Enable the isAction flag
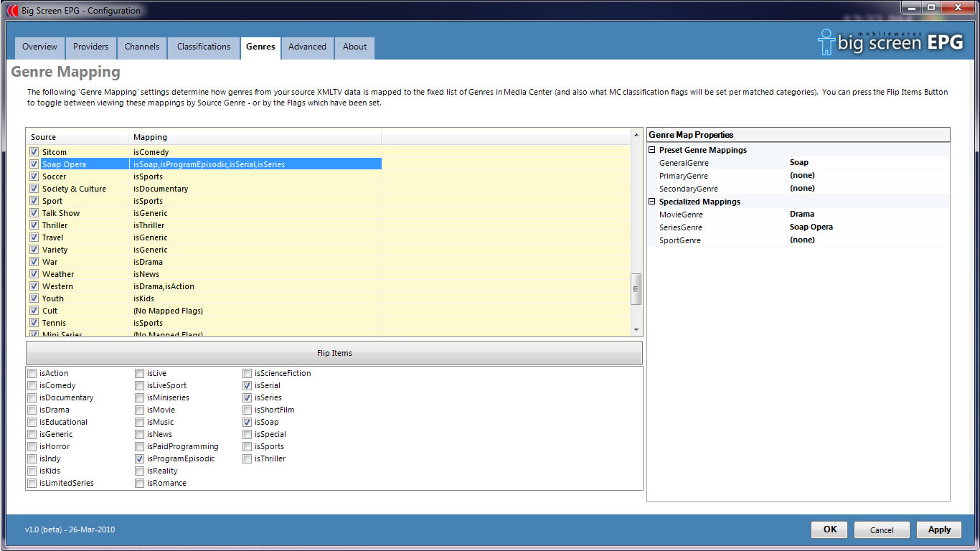This screenshot has width=980, height=551. click(x=32, y=373)
